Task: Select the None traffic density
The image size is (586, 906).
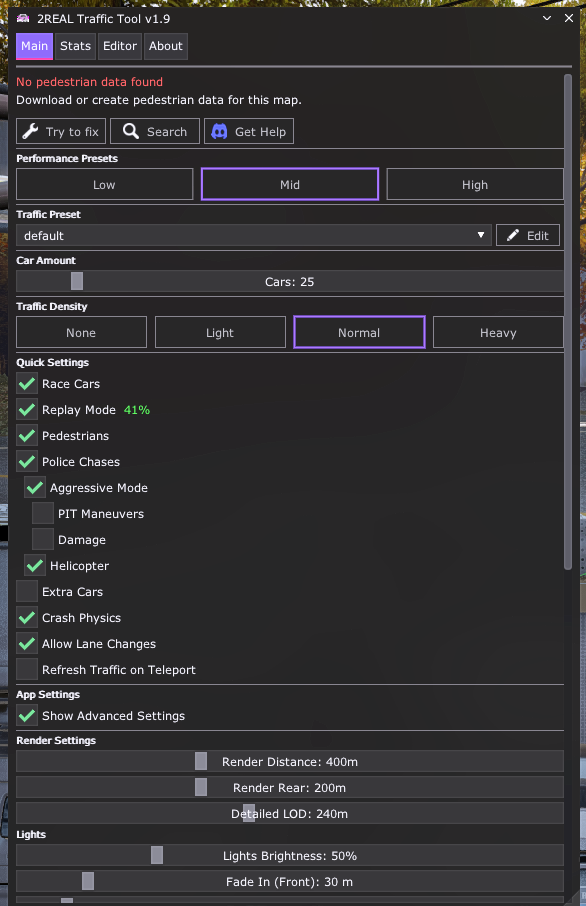Action: (81, 332)
